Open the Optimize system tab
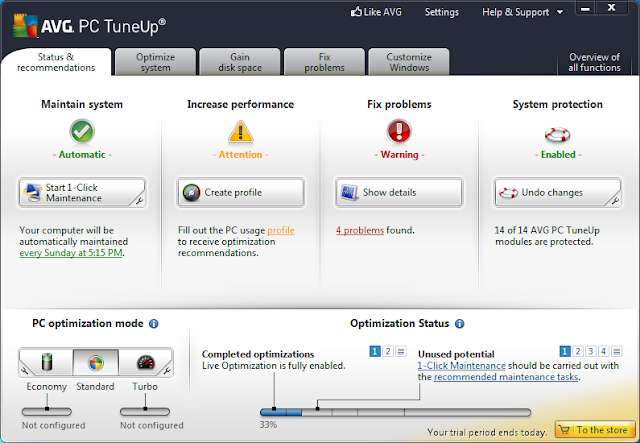 coord(156,62)
